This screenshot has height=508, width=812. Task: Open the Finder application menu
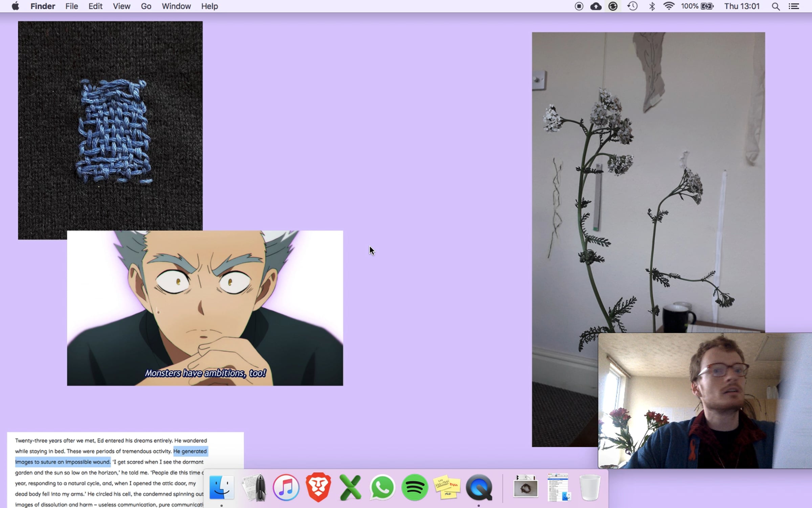[43, 6]
